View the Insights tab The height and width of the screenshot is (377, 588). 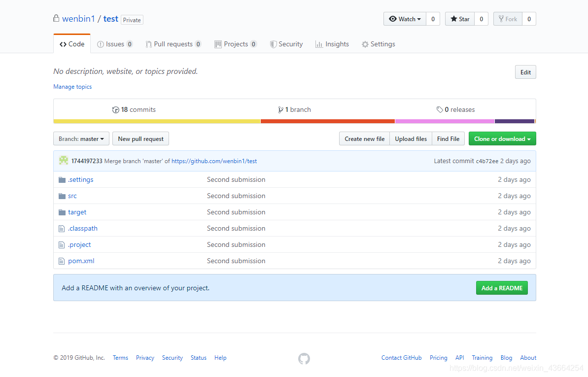[332, 44]
